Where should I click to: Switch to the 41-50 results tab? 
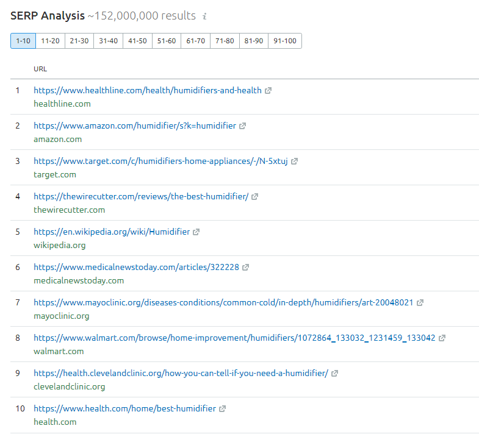(137, 41)
